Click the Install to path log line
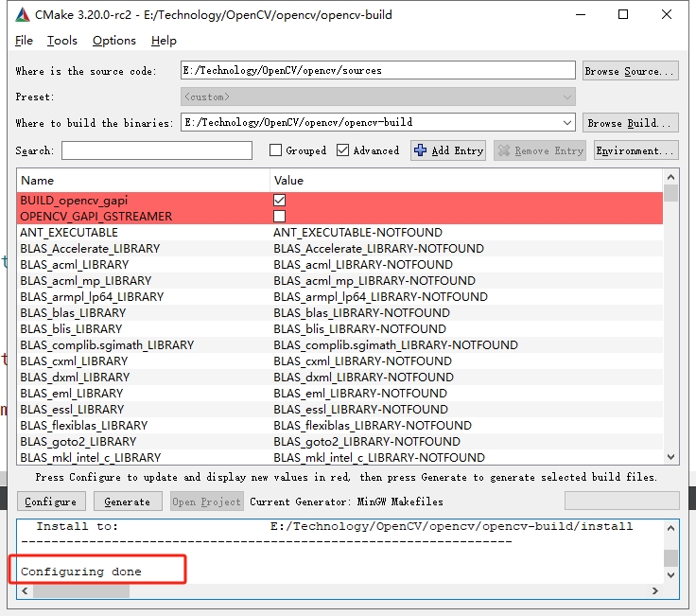 pyautogui.click(x=335, y=526)
